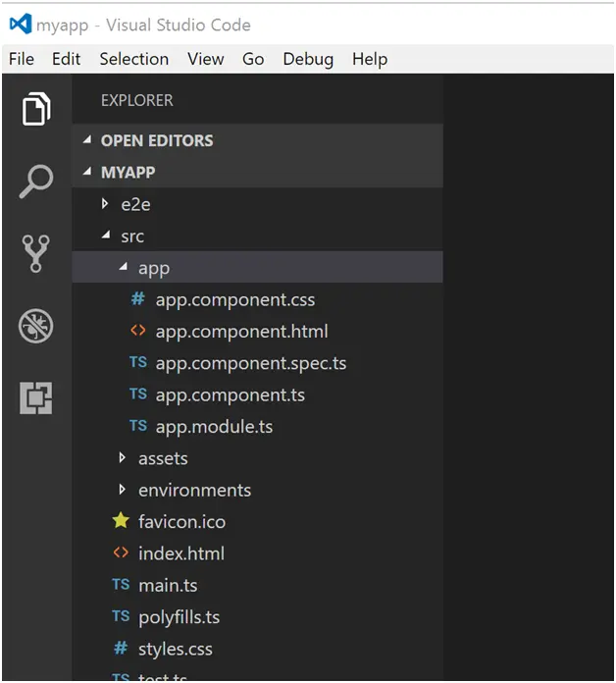This screenshot has width=616, height=683.
Task: Click the TS icon beside app.component.ts
Action: [138, 394]
